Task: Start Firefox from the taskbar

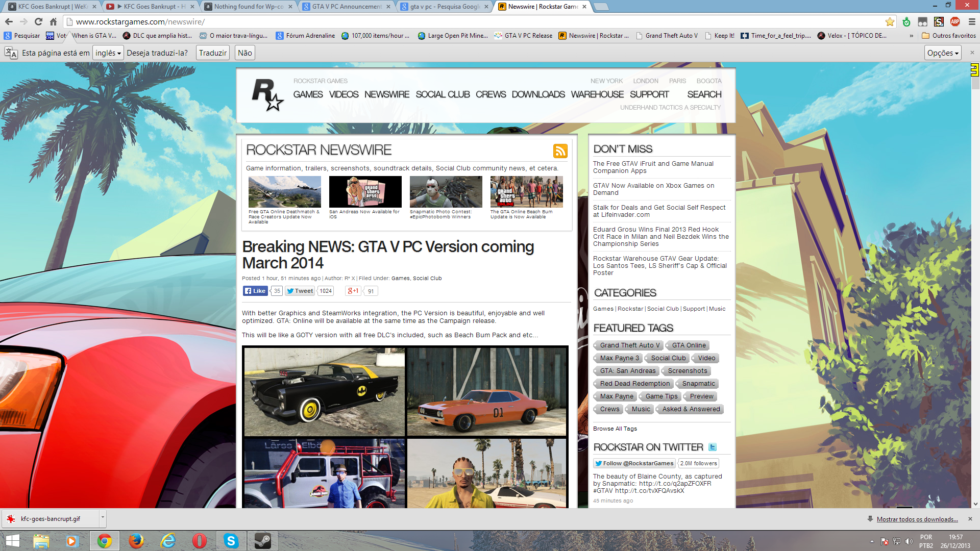Action: [136, 540]
